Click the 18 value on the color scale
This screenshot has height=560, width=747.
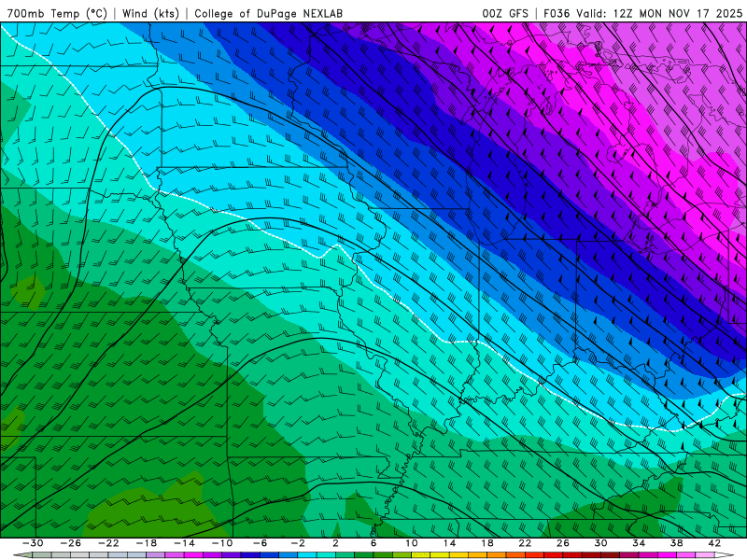pos(486,543)
